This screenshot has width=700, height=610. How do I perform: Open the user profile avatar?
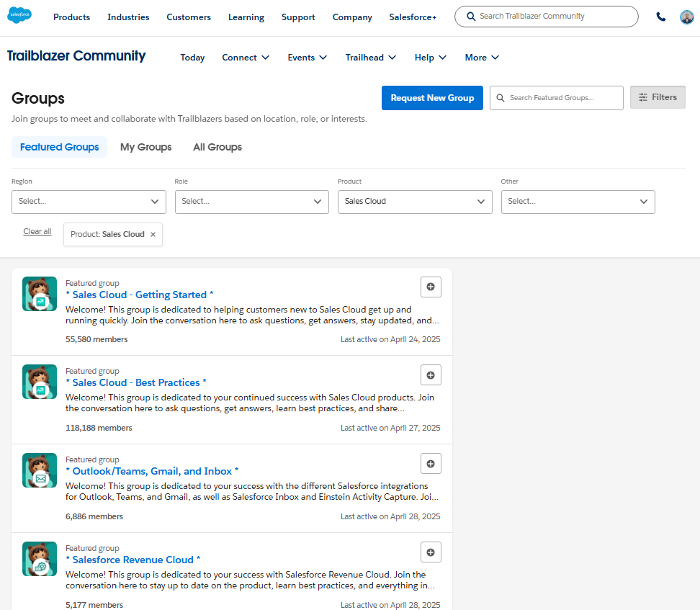686,17
